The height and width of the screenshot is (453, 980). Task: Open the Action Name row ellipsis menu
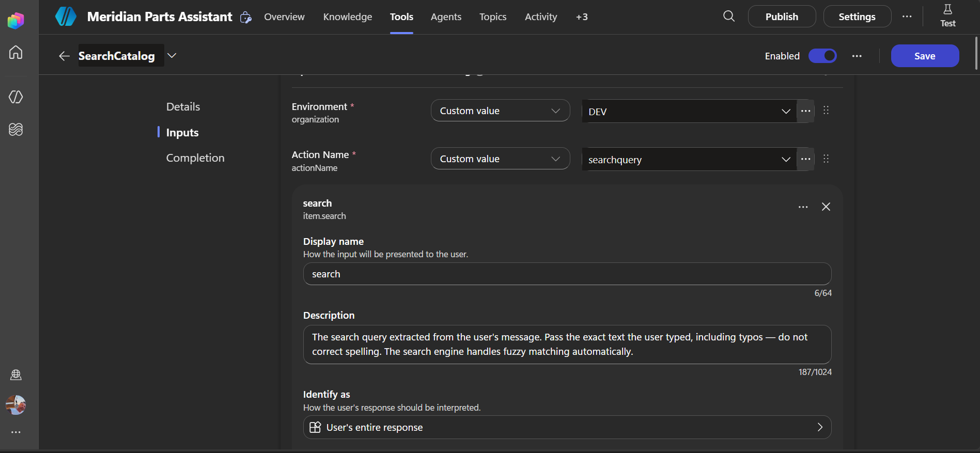click(805, 159)
